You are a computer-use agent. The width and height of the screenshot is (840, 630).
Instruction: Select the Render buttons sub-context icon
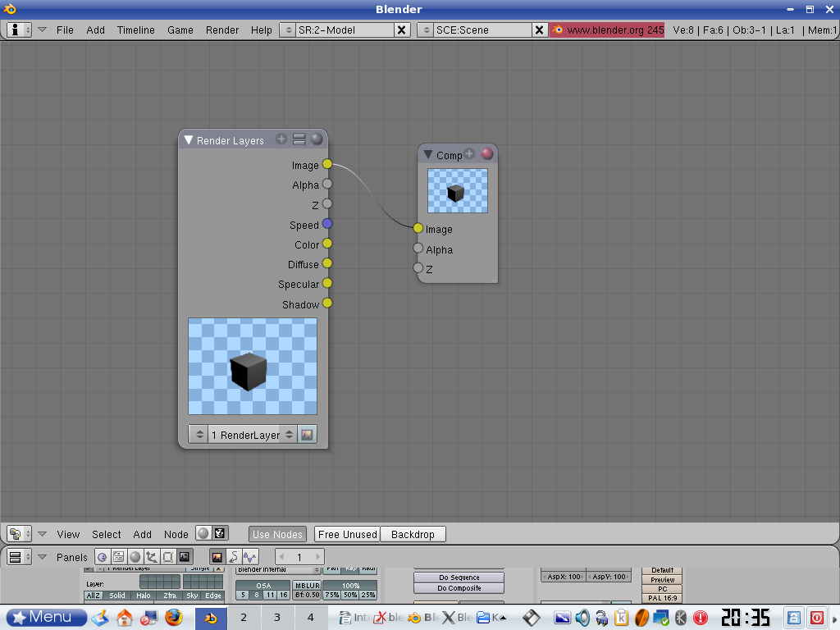(217, 557)
